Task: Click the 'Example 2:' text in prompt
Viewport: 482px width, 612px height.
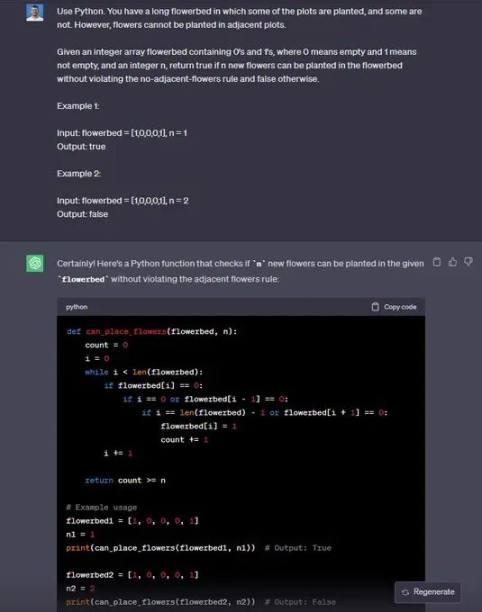Action: (79, 174)
